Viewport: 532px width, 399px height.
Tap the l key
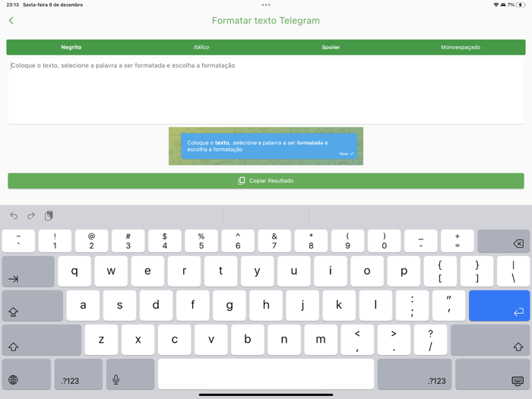pyautogui.click(x=375, y=306)
